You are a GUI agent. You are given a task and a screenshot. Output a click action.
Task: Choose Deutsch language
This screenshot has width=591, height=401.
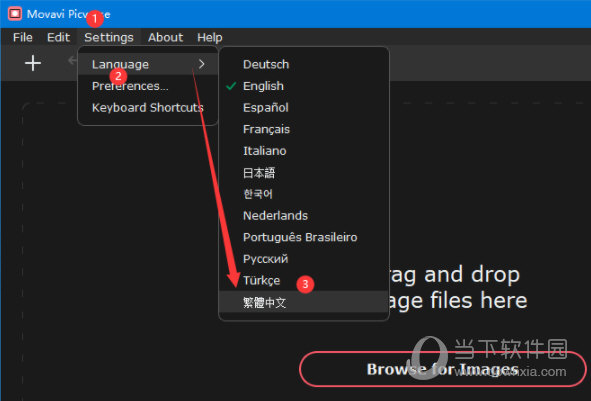coord(304,64)
